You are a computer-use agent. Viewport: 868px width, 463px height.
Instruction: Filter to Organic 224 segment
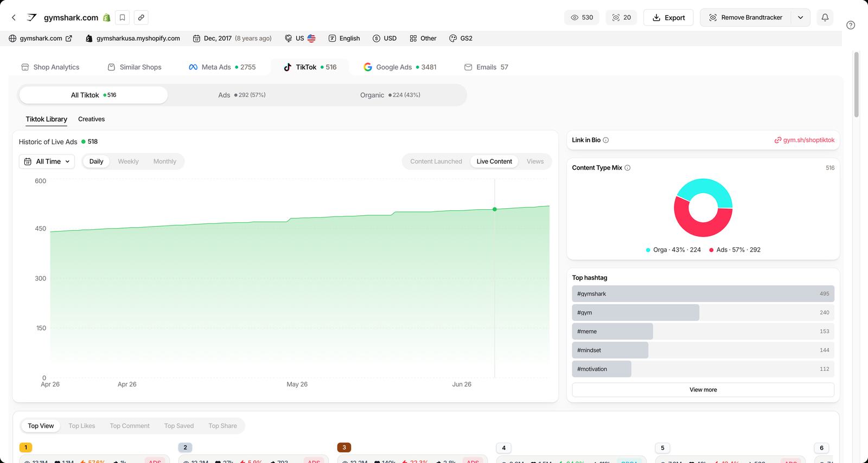click(390, 95)
